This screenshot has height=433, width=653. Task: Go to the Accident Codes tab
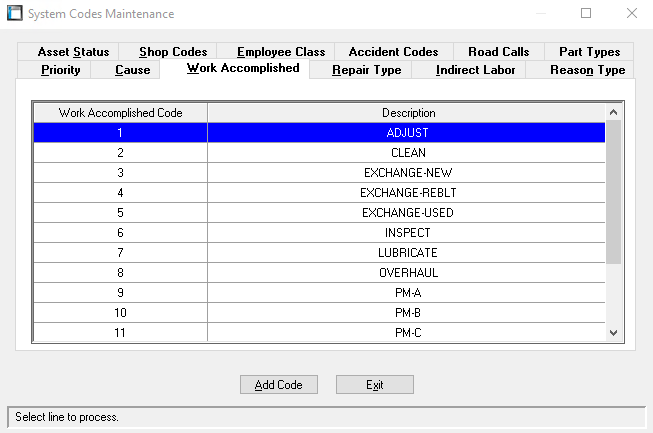click(x=393, y=52)
